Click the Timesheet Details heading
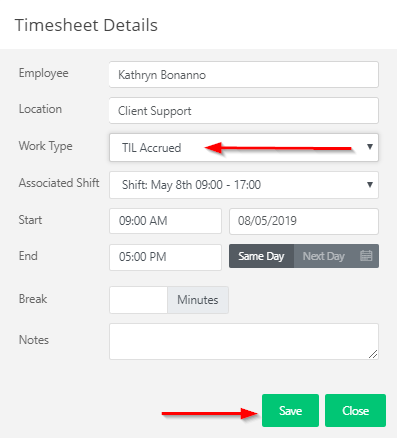This screenshot has height=438, width=397. (x=86, y=25)
